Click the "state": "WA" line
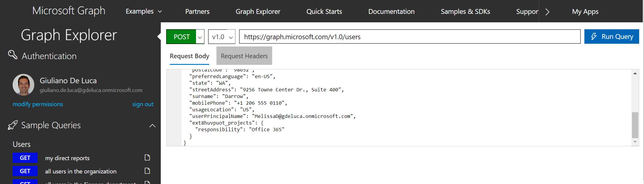The image size is (644, 184). [x=210, y=83]
